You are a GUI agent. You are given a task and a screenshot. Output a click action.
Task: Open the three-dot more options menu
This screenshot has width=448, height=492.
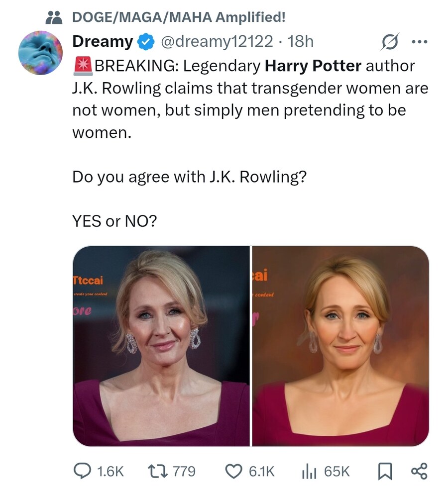420,42
